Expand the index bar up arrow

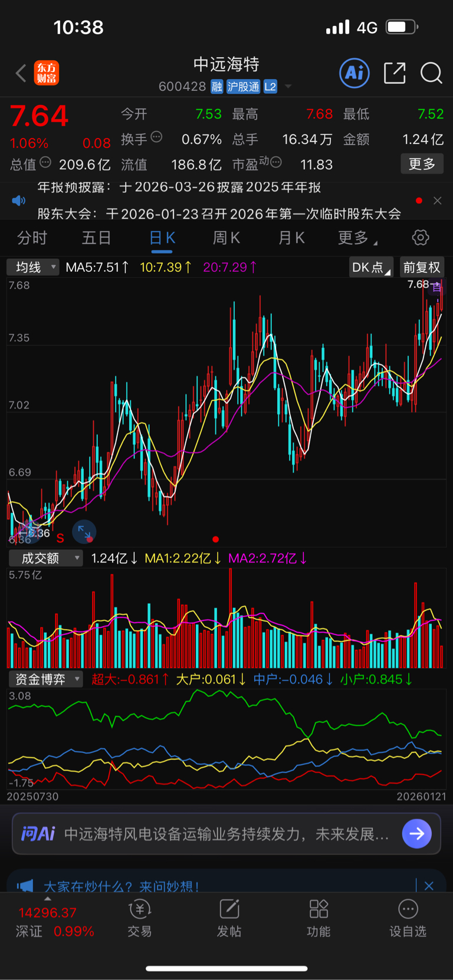coord(48,899)
